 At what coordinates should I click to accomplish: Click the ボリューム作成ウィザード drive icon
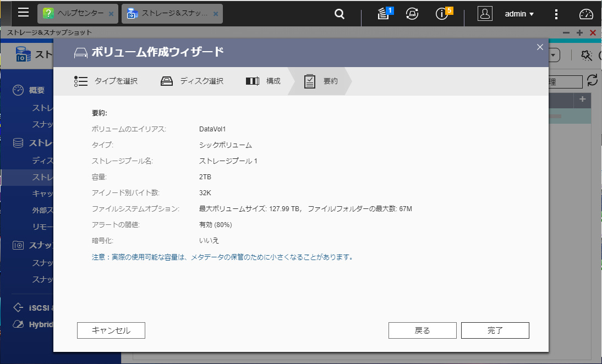pyautogui.click(x=81, y=53)
